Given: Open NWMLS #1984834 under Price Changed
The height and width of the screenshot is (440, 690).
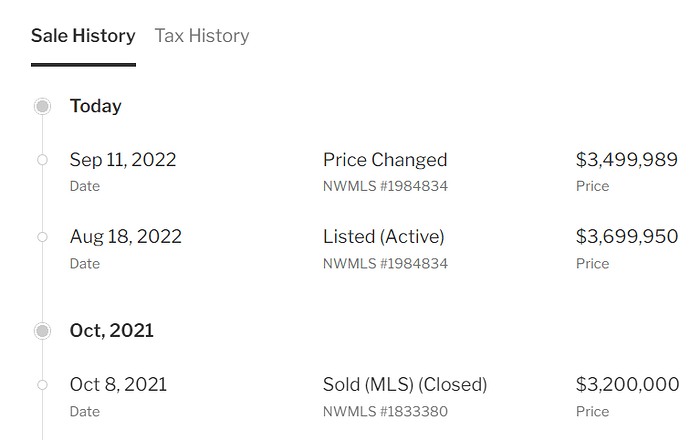Looking at the screenshot, I should [385, 186].
